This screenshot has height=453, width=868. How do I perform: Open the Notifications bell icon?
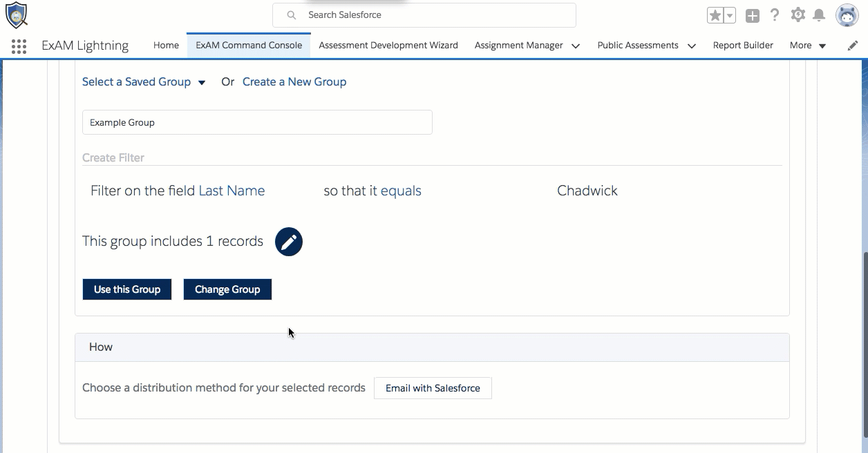coord(819,15)
